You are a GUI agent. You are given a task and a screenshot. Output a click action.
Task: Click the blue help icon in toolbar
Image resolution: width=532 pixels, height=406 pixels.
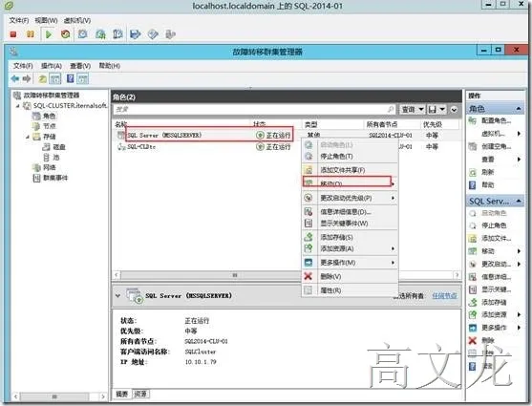tap(71, 78)
